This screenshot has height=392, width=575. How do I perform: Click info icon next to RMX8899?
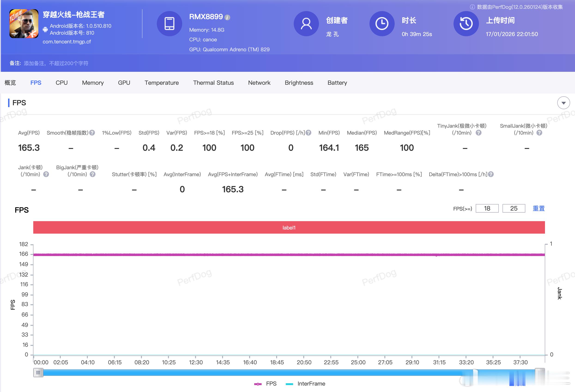point(227,17)
